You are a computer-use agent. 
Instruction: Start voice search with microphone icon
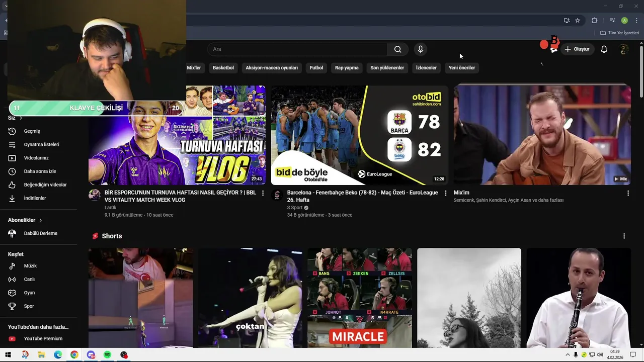(421, 49)
